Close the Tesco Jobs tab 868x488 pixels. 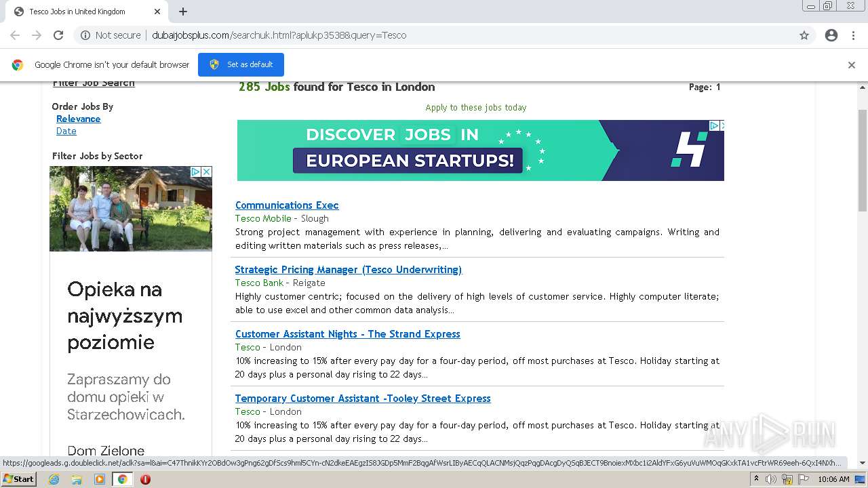click(157, 12)
